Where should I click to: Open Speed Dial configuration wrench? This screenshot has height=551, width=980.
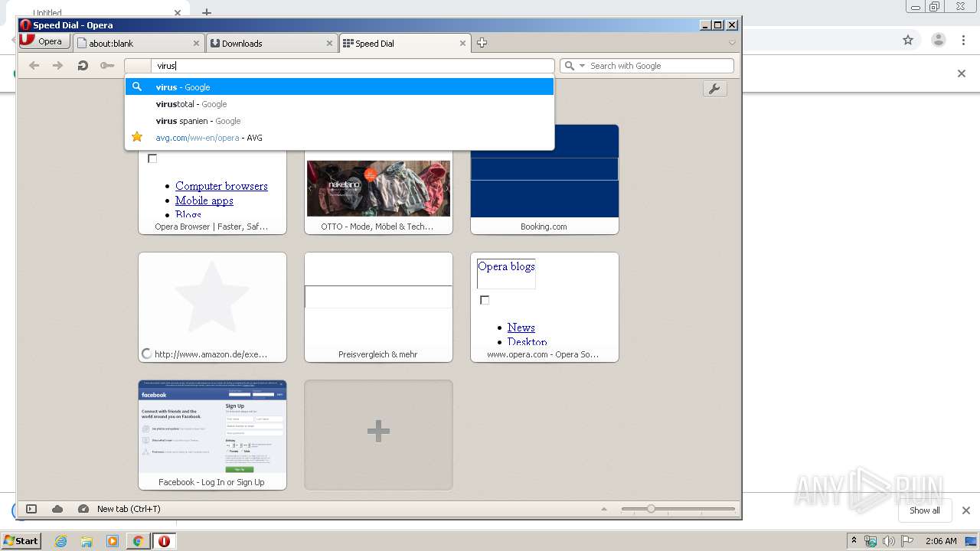714,90
